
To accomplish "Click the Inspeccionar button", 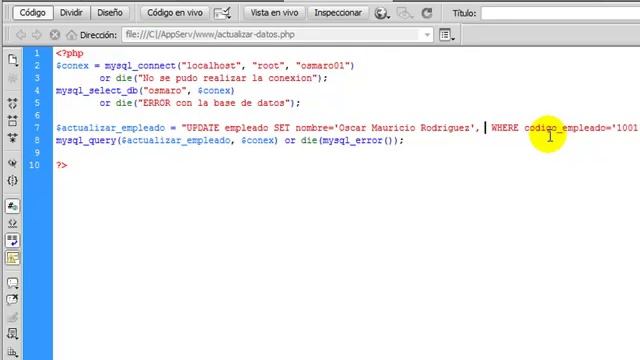I will click(x=338, y=13).
